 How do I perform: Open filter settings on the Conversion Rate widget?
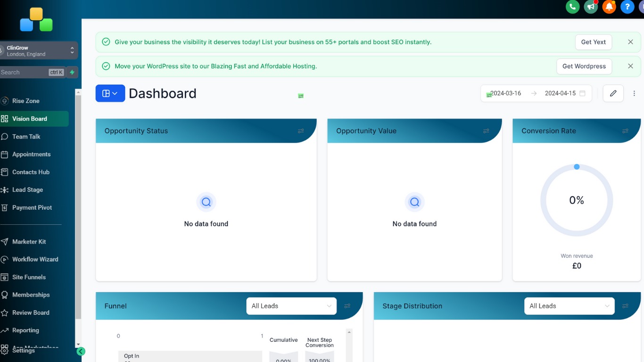625,131
